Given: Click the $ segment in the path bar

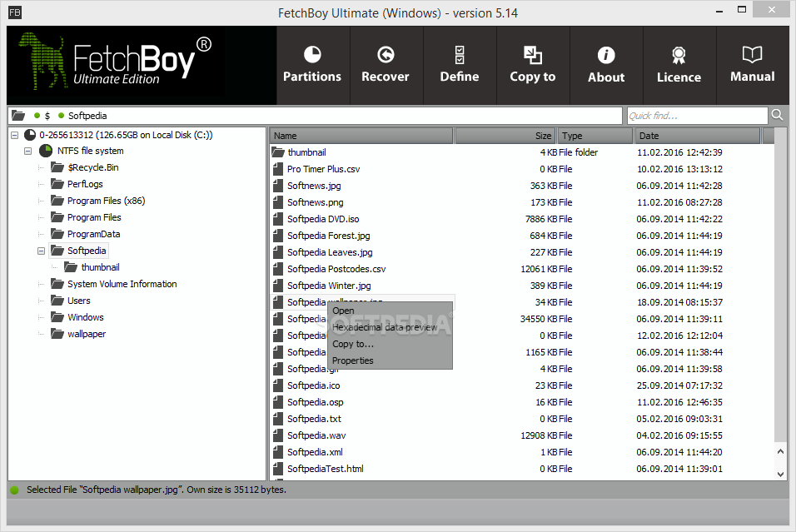Looking at the screenshot, I should 47,116.
